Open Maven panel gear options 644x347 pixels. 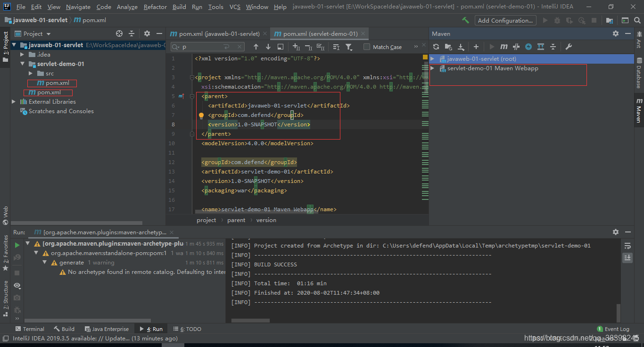616,33
